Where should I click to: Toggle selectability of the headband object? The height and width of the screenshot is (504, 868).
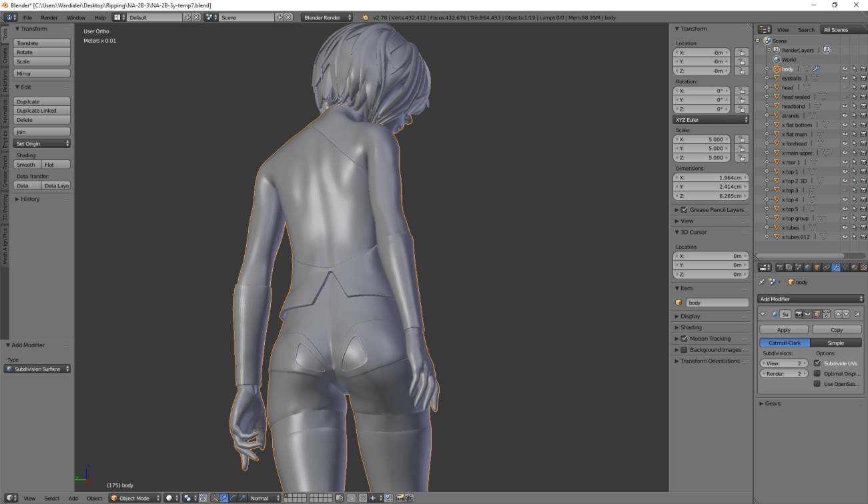[854, 106]
